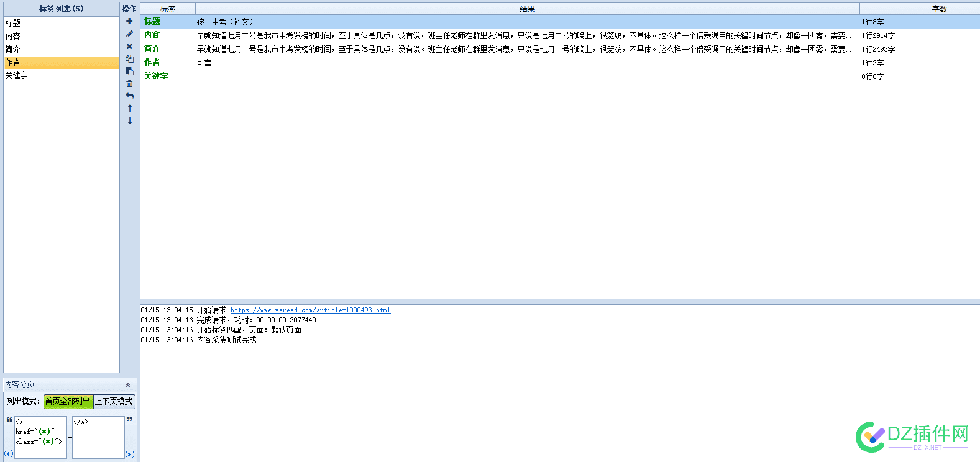Click the undo arrow icon in operations
This screenshot has width=980, height=462.
(129, 96)
